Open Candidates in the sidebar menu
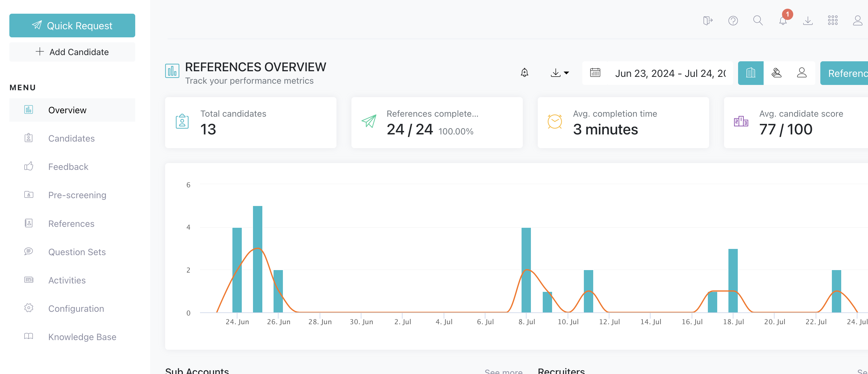This screenshot has width=868, height=374. click(71, 138)
